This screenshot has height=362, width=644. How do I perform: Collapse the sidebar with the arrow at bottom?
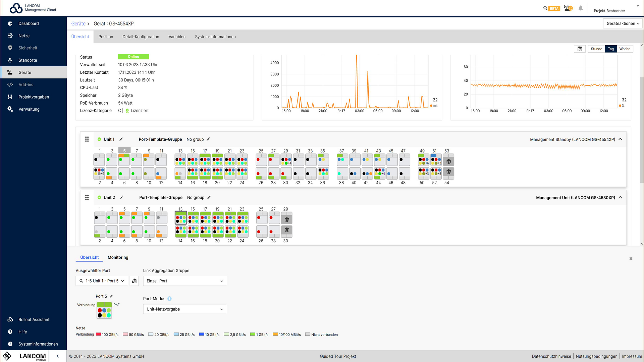[57, 356]
